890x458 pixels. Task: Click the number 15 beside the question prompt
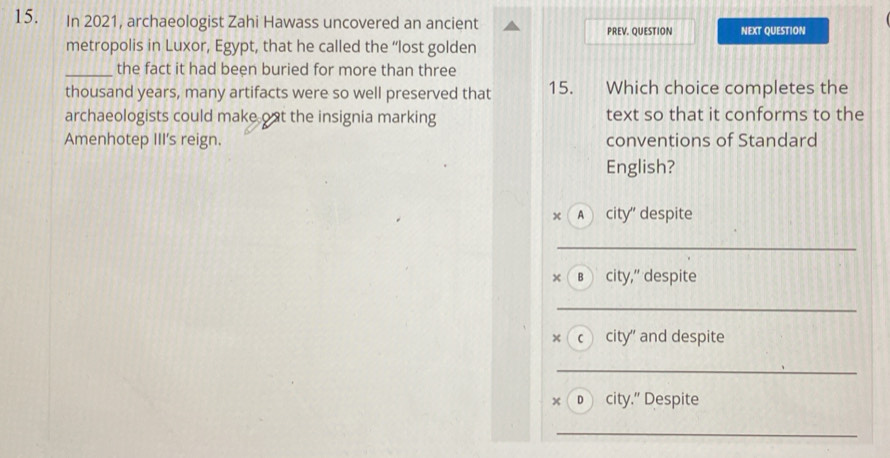coord(561,88)
